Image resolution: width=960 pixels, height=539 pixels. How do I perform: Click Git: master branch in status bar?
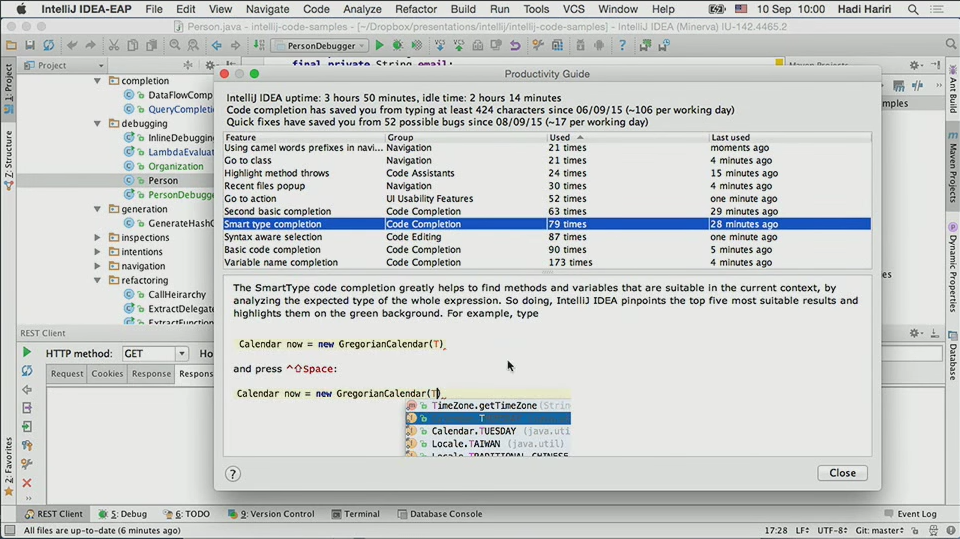[879, 530]
